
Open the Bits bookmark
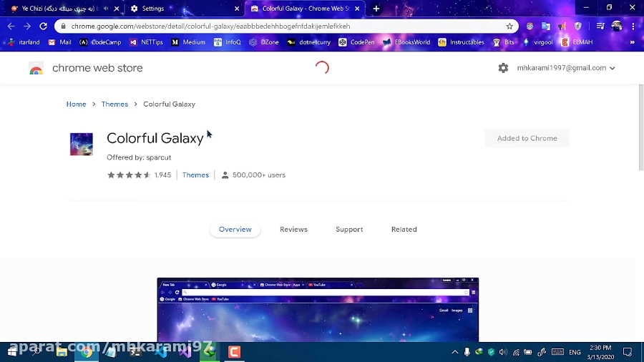tap(504, 42)
